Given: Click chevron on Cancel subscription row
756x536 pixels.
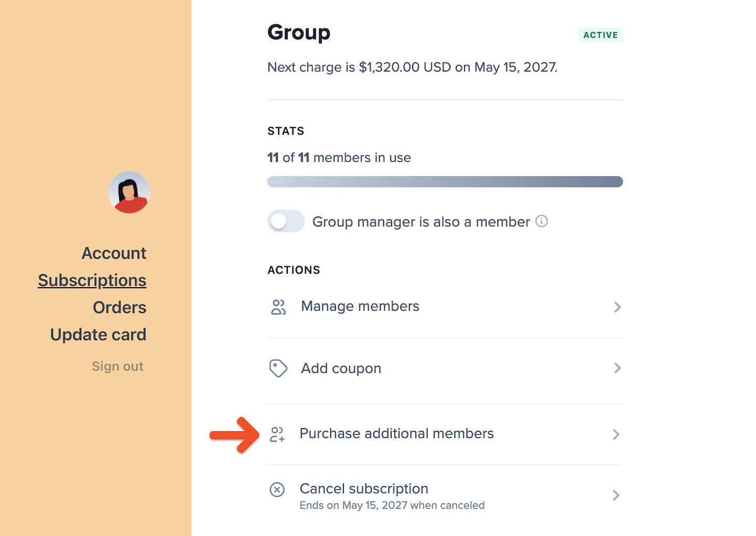Looking at the screenshot, I should point(616,495).
